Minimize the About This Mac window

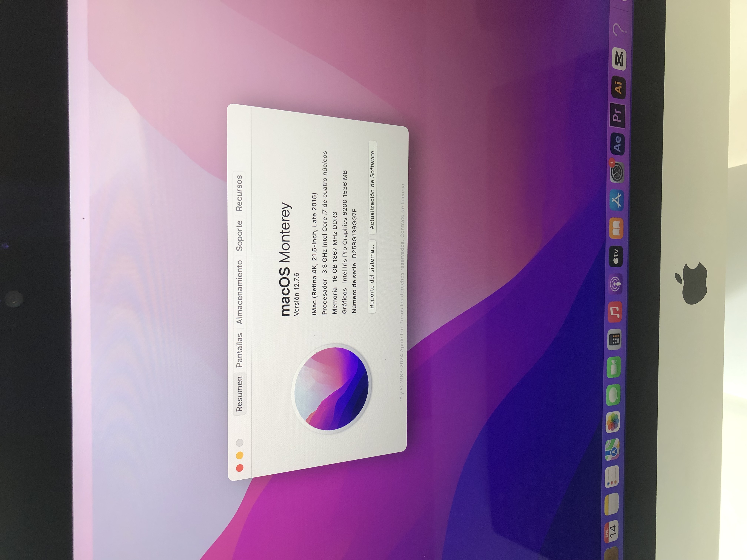click(239, 455)
